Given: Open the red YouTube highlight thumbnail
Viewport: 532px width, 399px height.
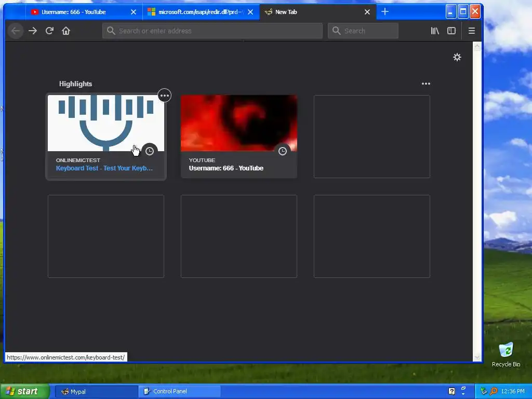Looking at the screenshot, I should click(x=239, y=123).
